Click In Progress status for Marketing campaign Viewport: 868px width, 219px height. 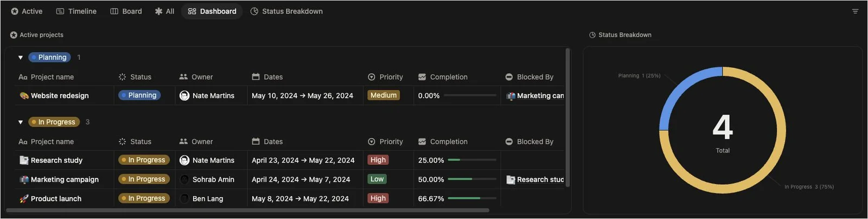(x=144, y=179)
